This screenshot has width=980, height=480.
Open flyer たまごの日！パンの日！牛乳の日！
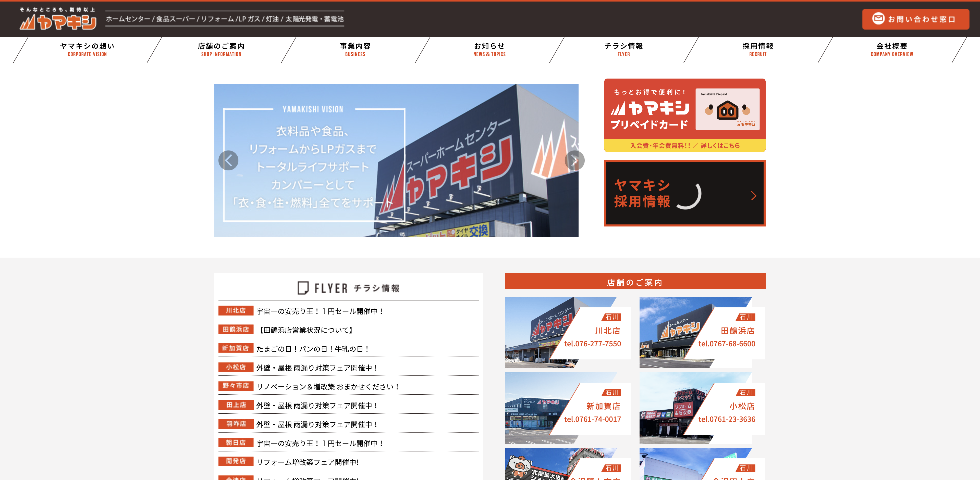point(313,349)
